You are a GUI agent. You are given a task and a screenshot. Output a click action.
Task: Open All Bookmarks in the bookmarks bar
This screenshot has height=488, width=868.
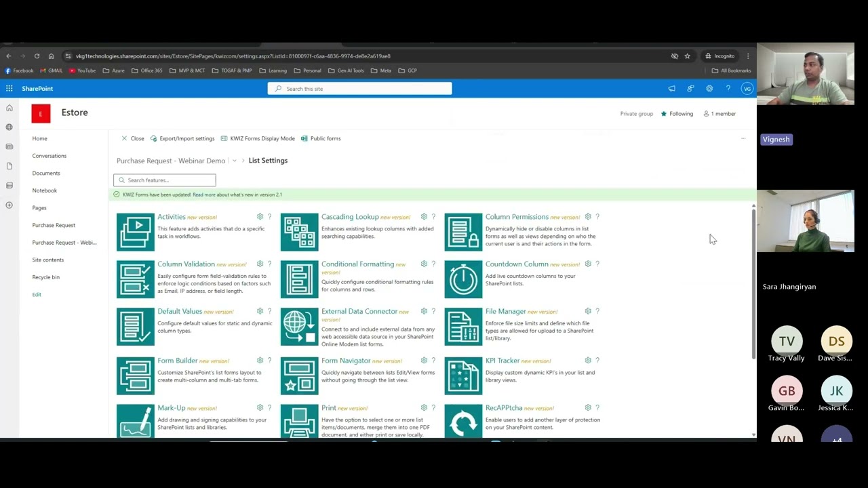[731, 70]
